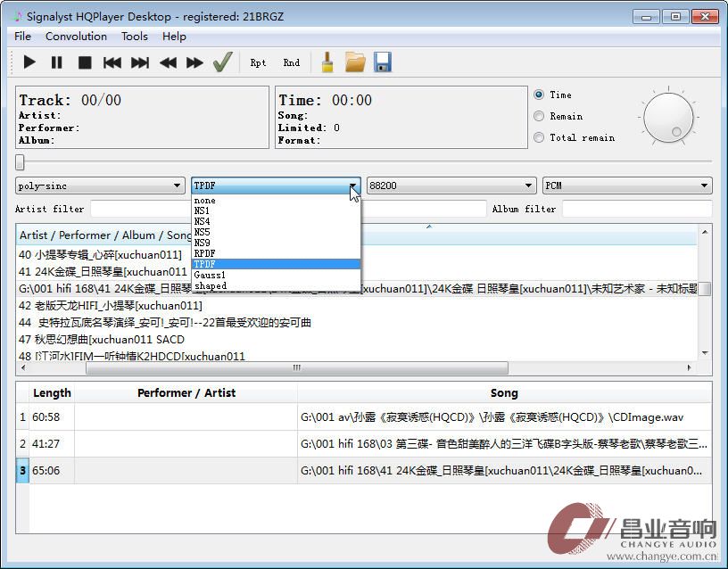Click the Song column header in playlist
This screenshot has width=728, height=569.
(x=504, y=393)
